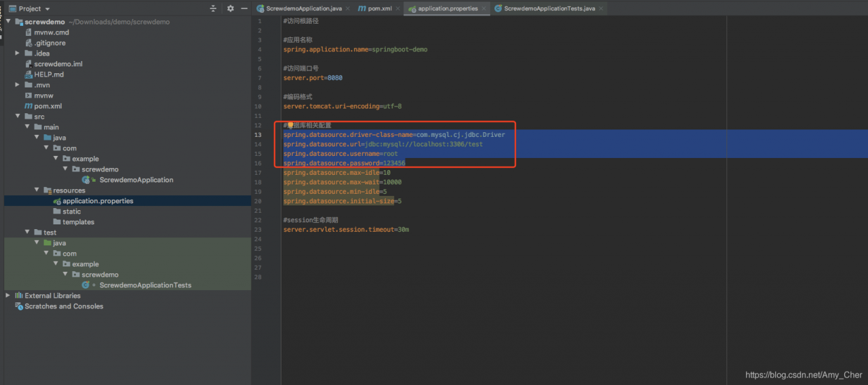Click the collapse all icon in Project panel
868x385 pixels.
pyautogui.click(x=214, y=9)
